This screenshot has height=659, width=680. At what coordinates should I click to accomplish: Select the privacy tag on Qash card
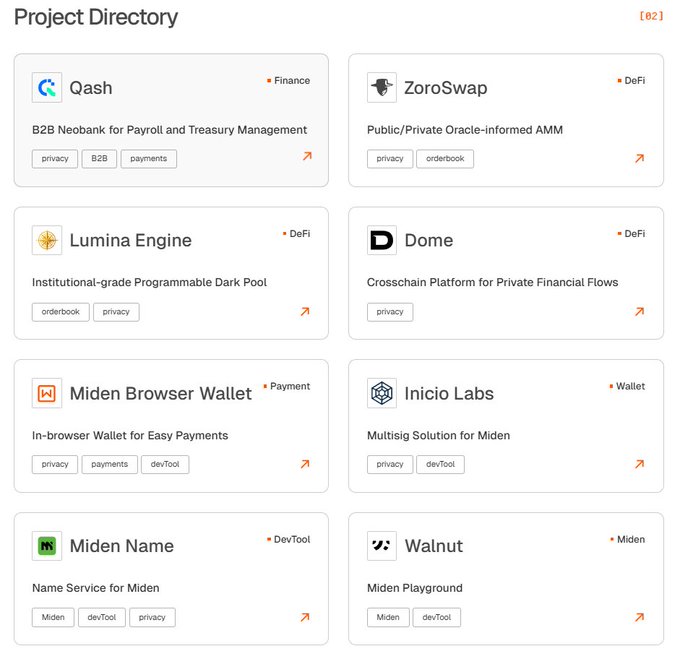[55, 159]
